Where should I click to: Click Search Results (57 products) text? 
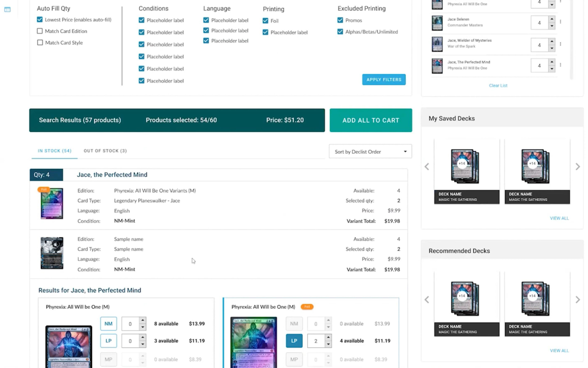80,120
